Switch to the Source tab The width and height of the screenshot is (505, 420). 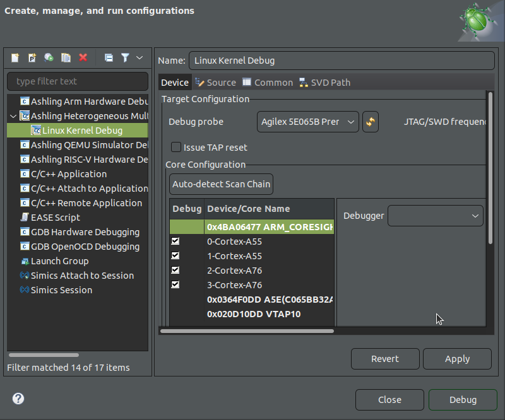click(x=215, y=83)
